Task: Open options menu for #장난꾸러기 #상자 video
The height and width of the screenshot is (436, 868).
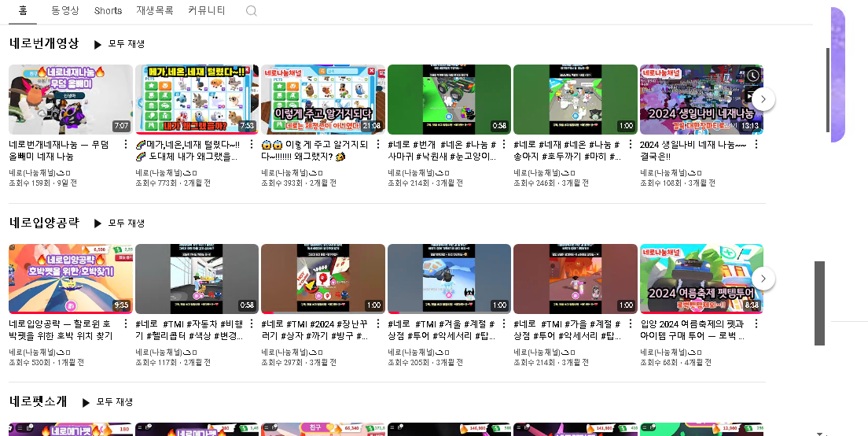Action: pos(378,323)
